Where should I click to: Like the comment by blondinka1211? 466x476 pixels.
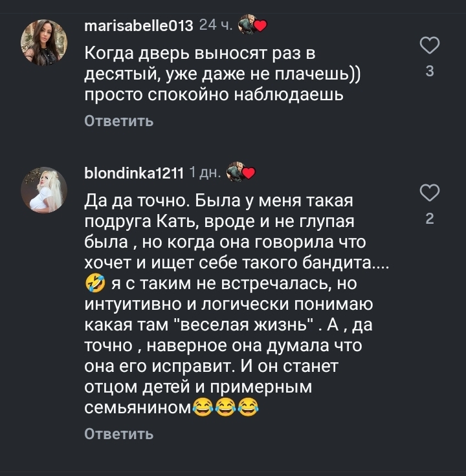click(430, 193)
